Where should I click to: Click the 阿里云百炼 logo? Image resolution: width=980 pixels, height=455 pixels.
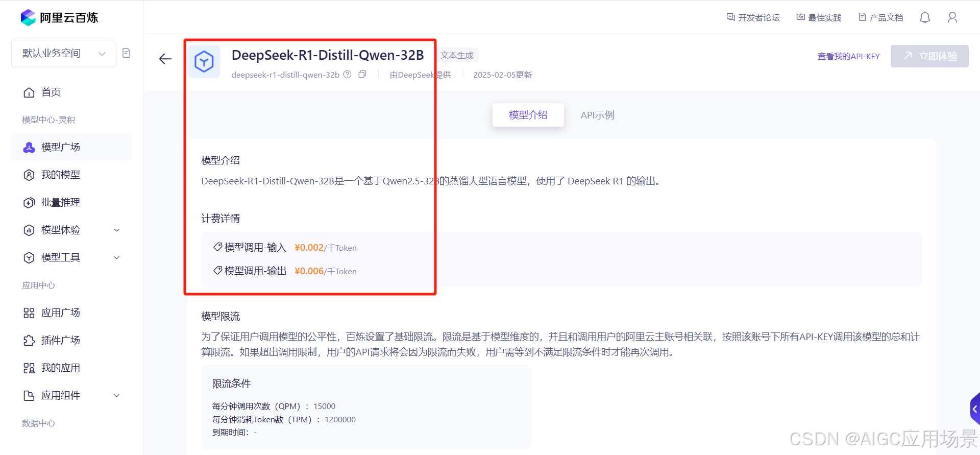pos(59,18)
